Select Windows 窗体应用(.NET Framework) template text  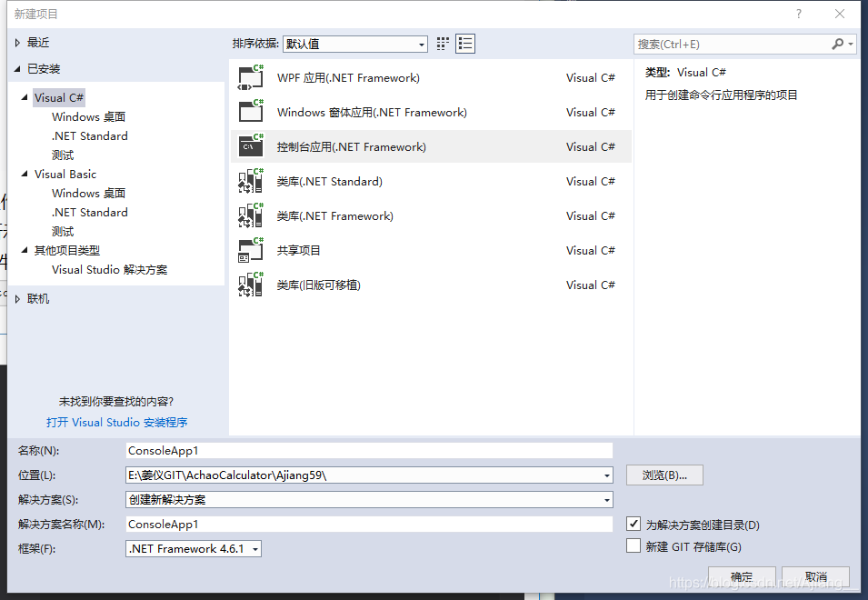(372, 113)
